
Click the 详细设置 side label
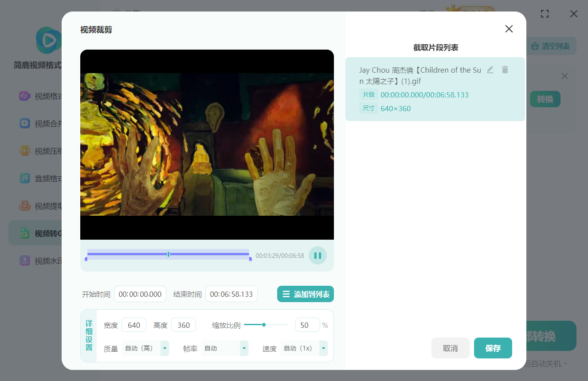(89, 335)
